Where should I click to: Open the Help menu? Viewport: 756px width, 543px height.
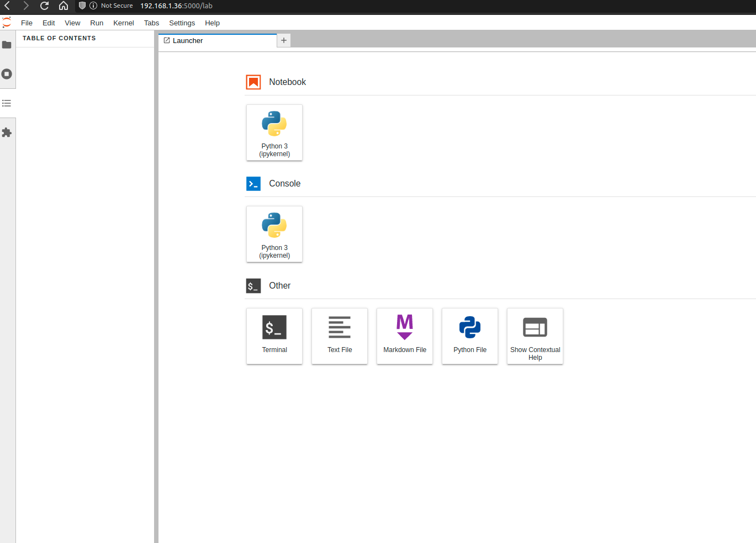click(212, 23)
